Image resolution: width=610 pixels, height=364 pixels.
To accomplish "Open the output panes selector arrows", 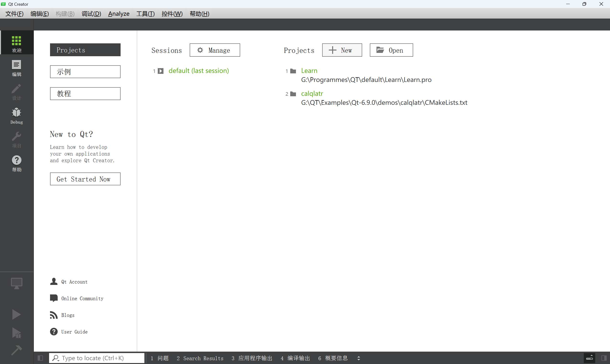I will point(359,358).
